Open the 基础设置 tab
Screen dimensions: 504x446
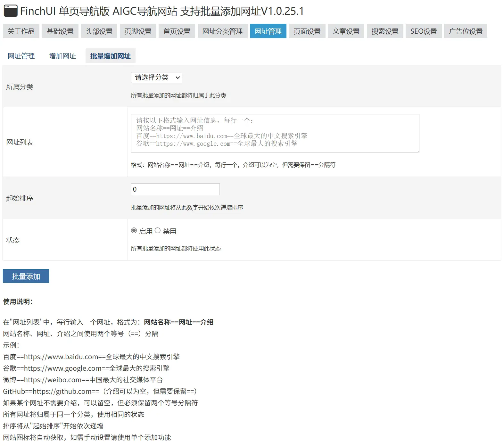60,31
